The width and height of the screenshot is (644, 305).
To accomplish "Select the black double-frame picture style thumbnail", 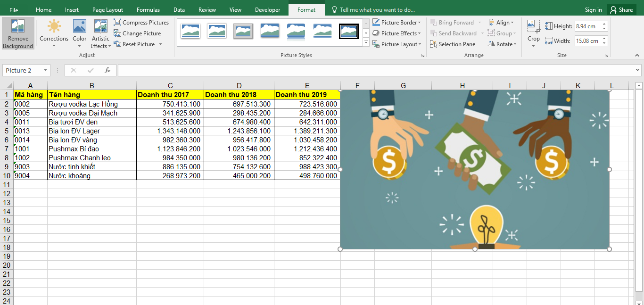I will click(349, 32).
